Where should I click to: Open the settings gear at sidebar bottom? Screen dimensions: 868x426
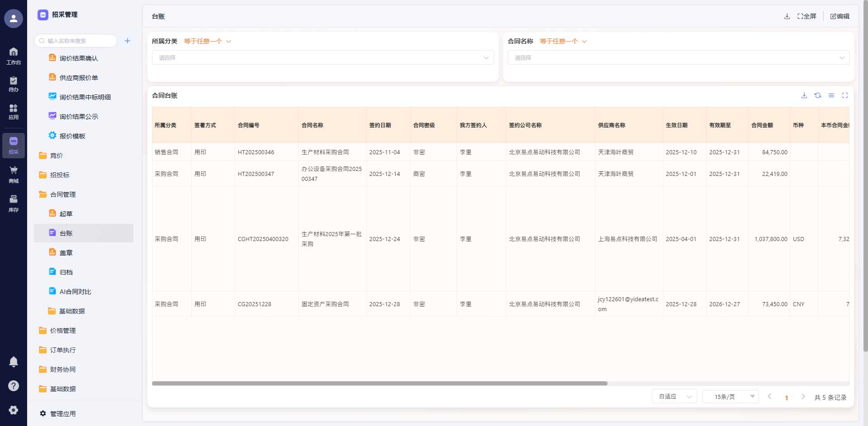[14, 410]
